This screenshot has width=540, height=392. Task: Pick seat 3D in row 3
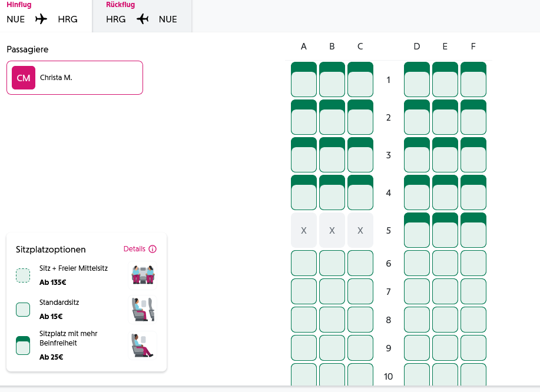coord(417,155)
